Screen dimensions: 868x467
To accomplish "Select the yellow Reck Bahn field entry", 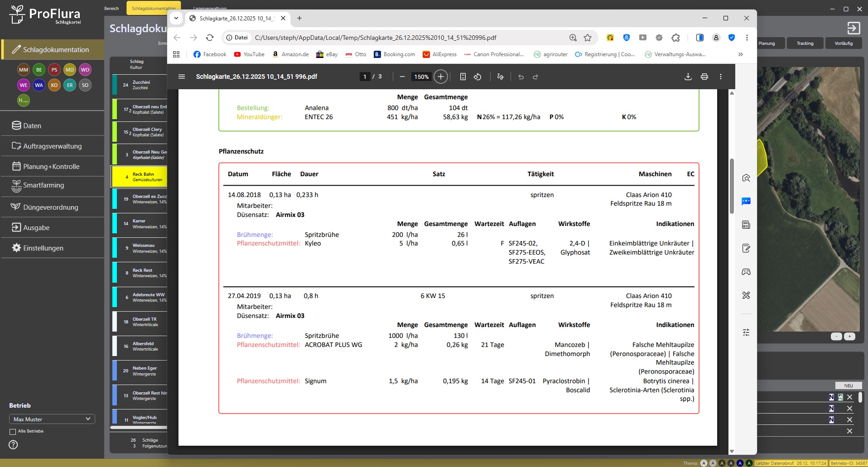I will pos(140,177).
